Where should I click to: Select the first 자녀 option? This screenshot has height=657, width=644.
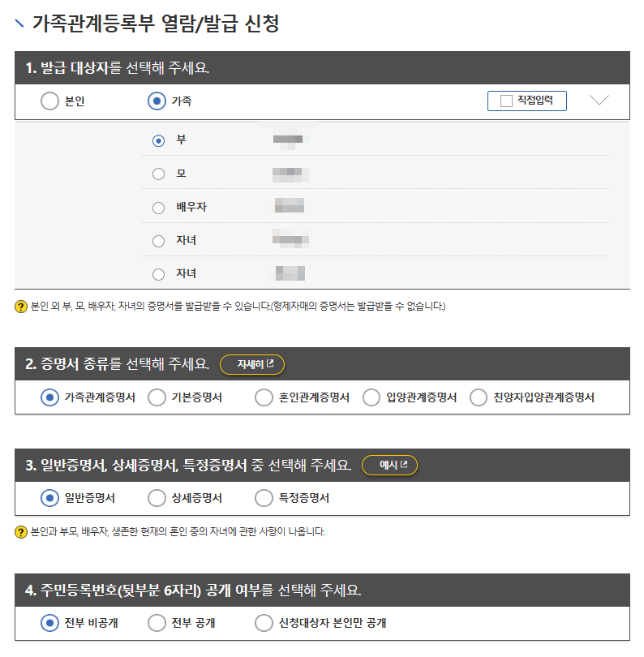pos(161,241)
